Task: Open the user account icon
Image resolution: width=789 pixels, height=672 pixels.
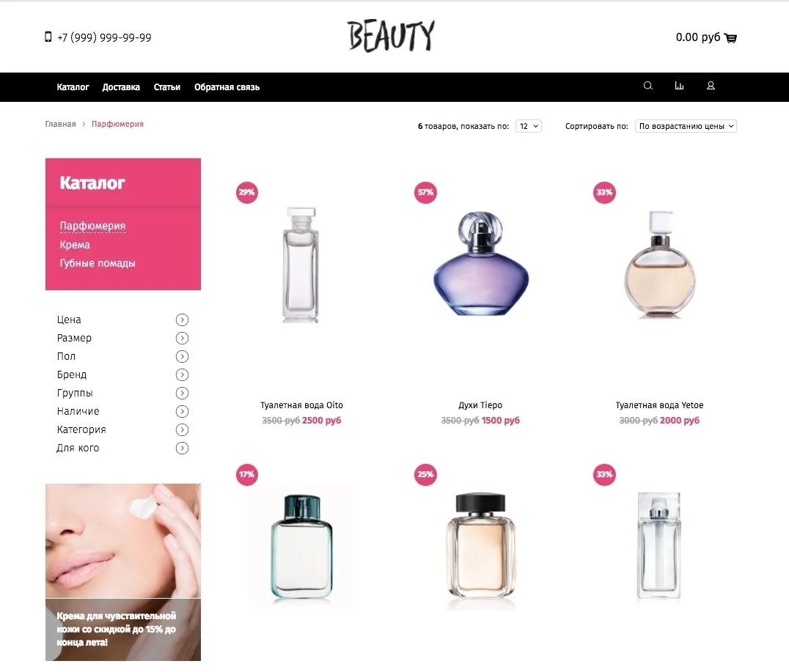Action: [711, 86]
